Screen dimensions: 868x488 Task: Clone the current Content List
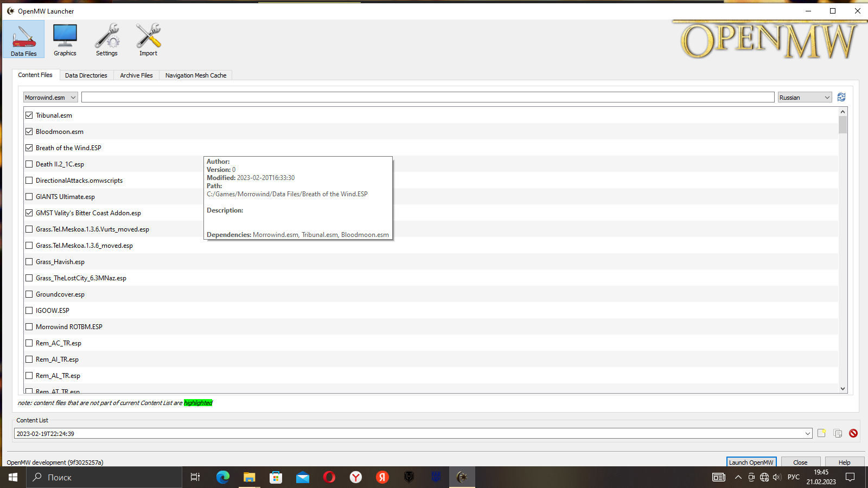tap(837, 433)
